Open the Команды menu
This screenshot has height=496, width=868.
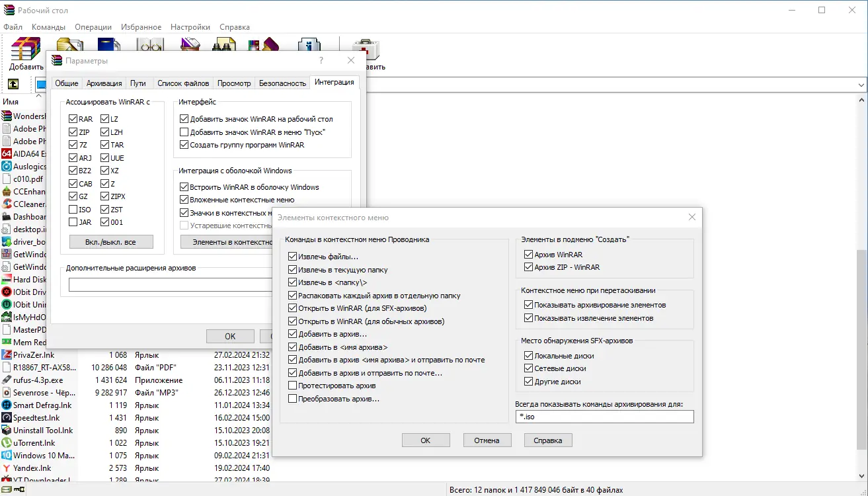(x=48, y=27)
